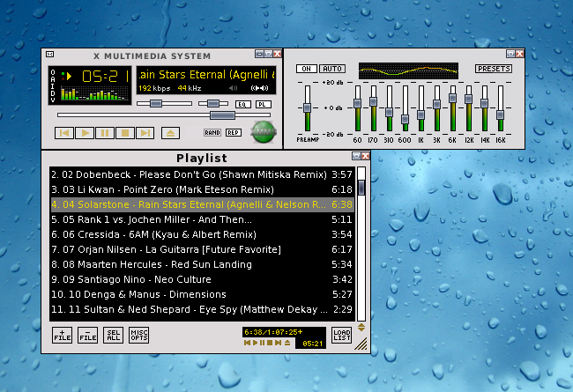Image resolution: width=573 pixels, height=392 pixels.
Task: Click the PREAMP slider
Action: [x=308, y=108]
